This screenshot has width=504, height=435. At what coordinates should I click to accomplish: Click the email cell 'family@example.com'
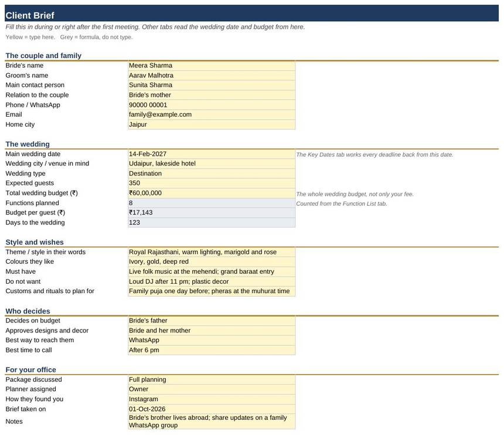coord(212,114)
